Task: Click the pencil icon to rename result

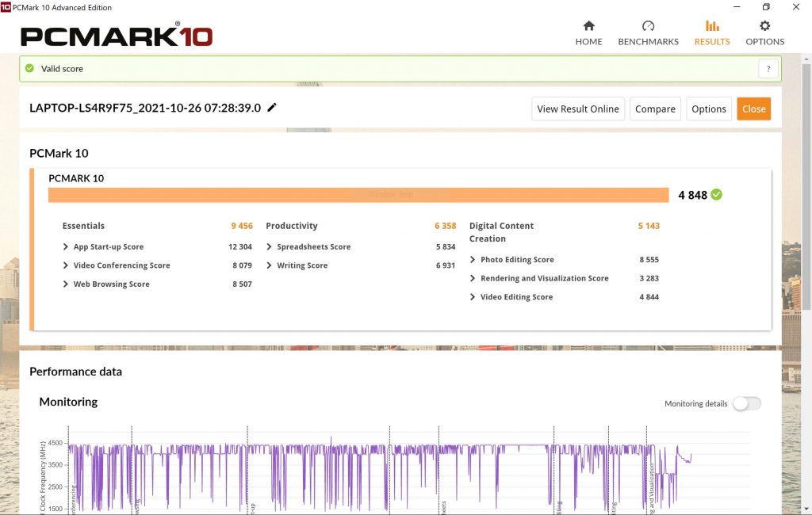Action: (272, 108)
